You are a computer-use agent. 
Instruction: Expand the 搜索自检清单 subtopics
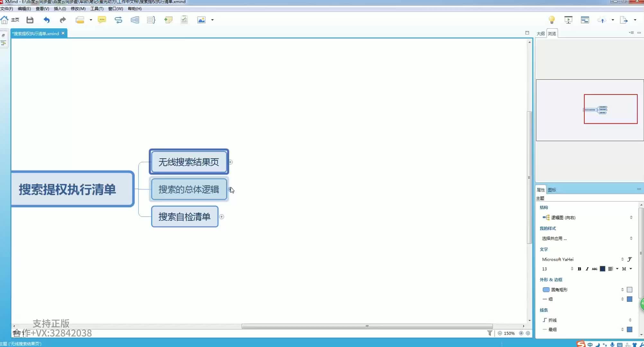point(222,217)
